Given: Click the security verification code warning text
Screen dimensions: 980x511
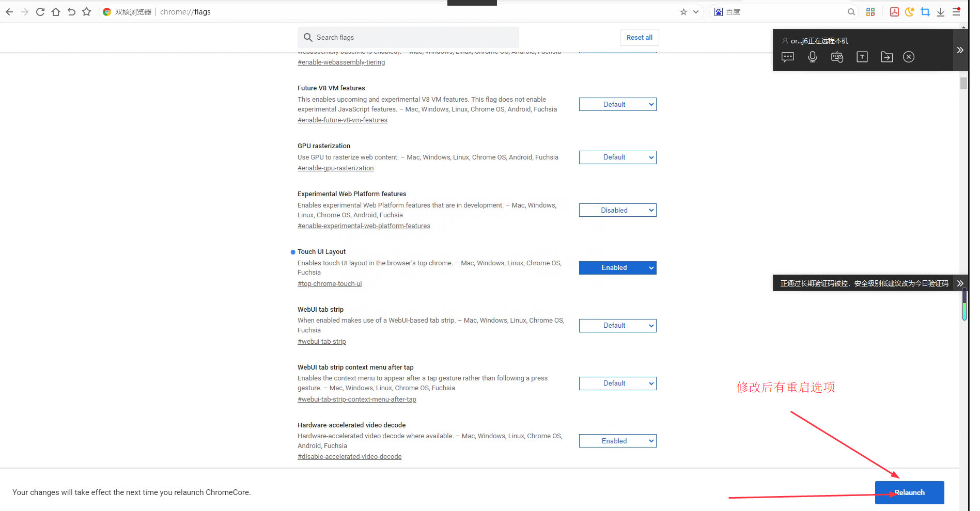Looking at the screenshot, I should (864, 283).
